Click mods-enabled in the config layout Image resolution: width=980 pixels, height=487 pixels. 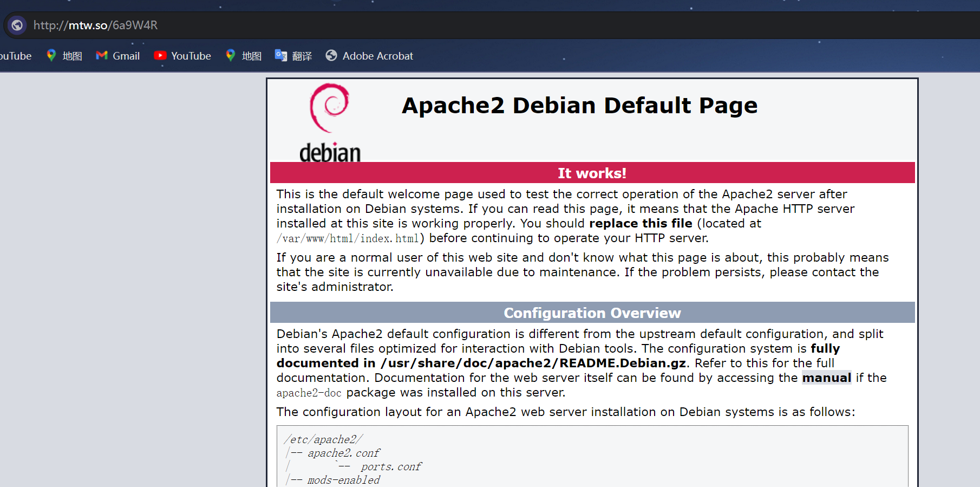[343, 480]
